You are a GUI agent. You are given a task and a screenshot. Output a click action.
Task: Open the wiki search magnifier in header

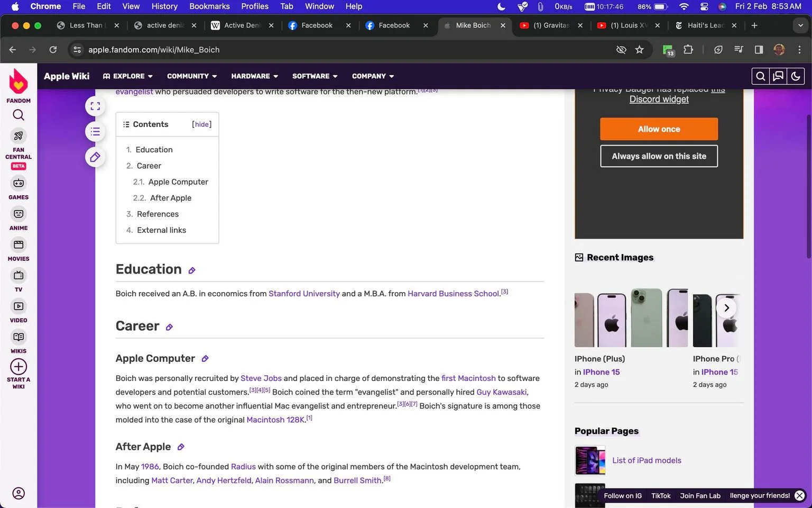760,76
